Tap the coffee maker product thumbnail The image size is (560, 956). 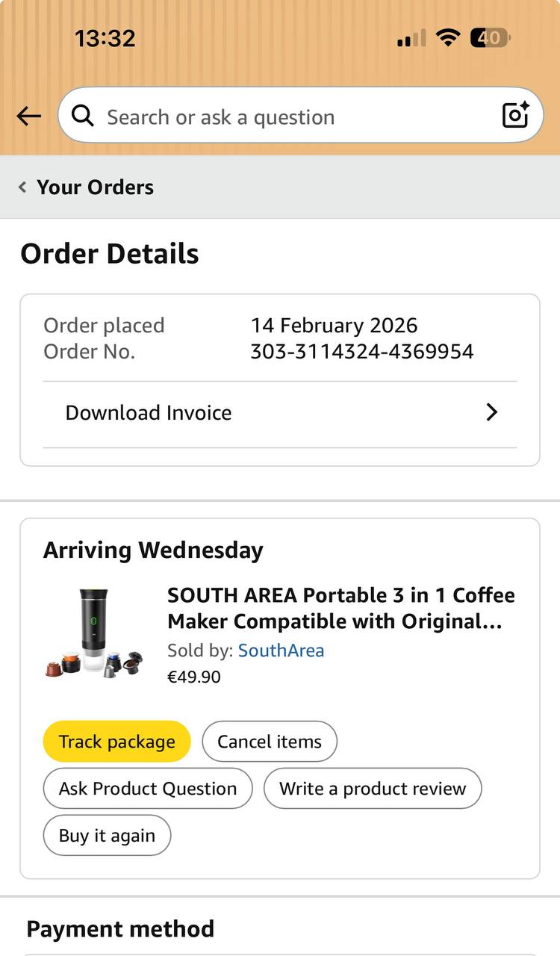(94, 633)
